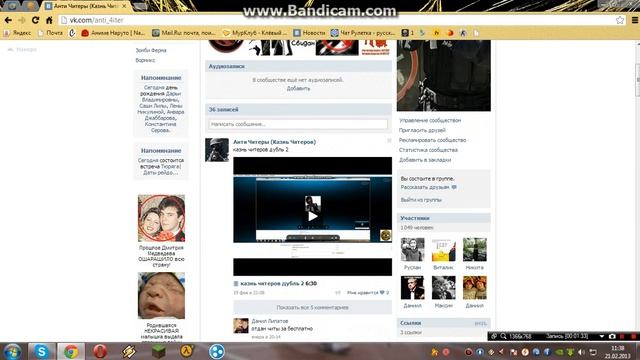Open the Аниме Наруто bookmark

(x=113, y=33)
